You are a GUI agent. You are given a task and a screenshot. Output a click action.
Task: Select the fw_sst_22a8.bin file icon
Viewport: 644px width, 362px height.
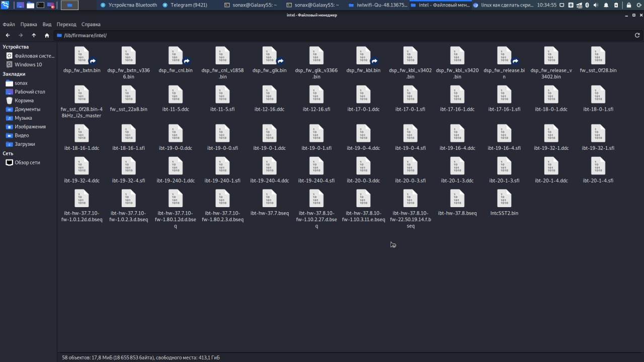click(128, 95)
